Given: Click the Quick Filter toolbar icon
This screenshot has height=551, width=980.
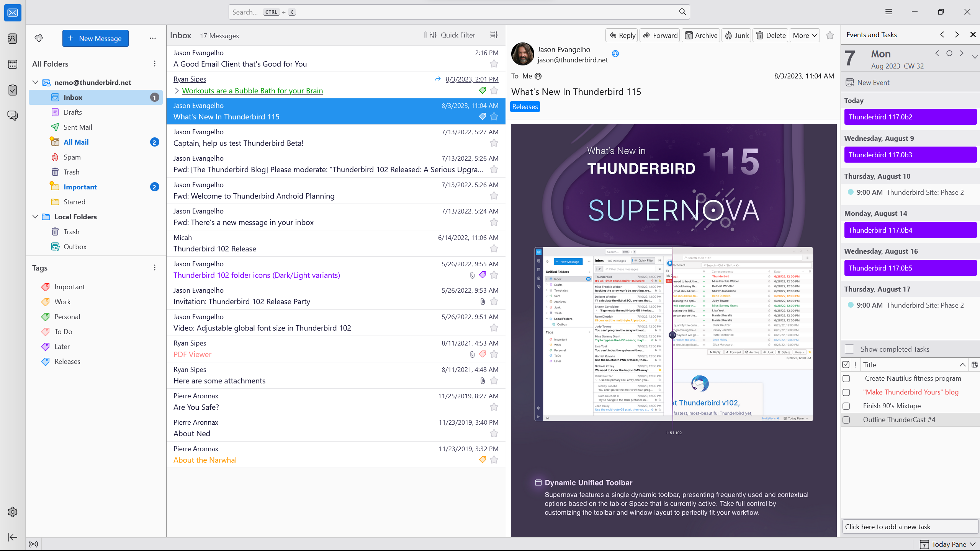Looking at the screenshot, I should (x=434, y=36).
